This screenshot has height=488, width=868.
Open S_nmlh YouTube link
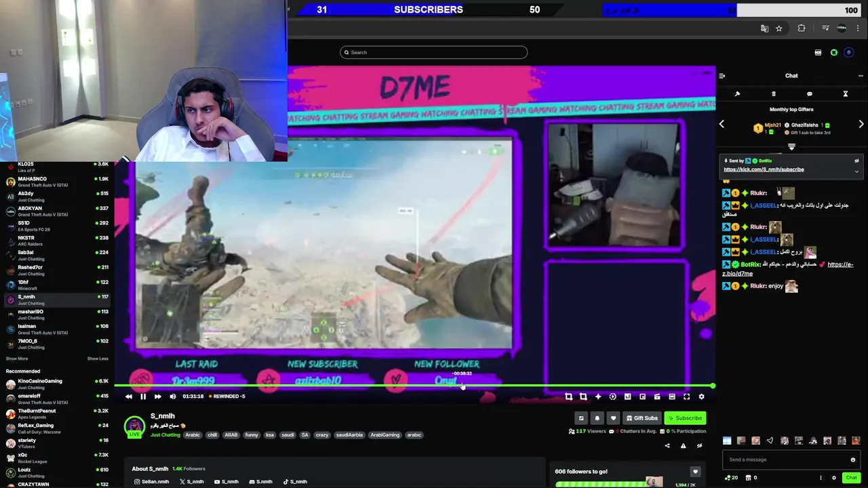click(226, 482)
